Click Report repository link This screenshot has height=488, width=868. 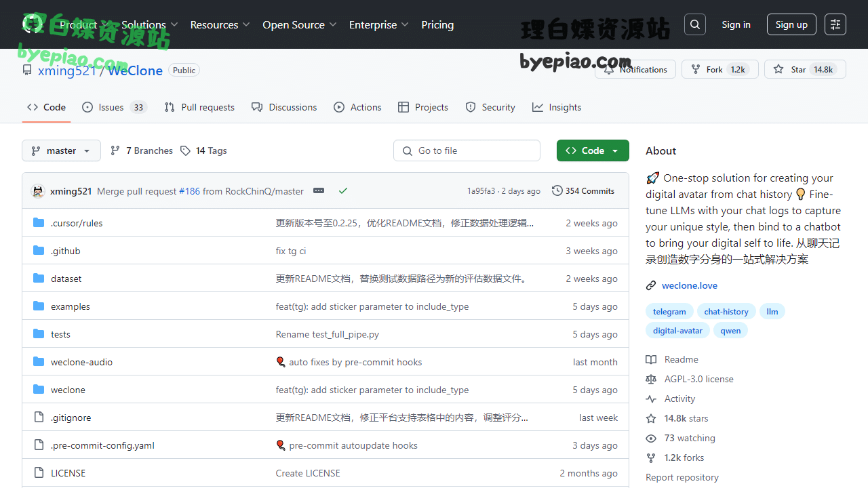(682, 477)
